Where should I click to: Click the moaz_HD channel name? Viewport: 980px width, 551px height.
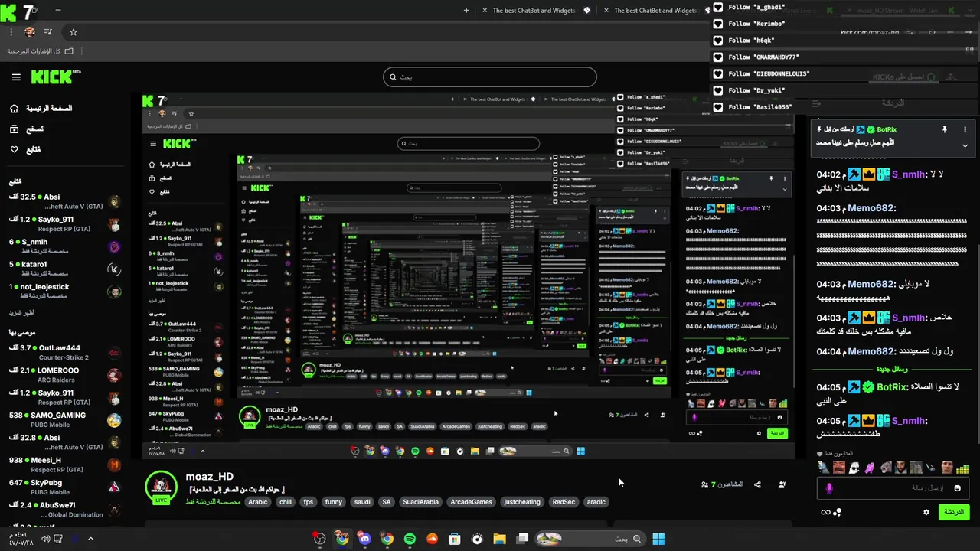point(209,477)
